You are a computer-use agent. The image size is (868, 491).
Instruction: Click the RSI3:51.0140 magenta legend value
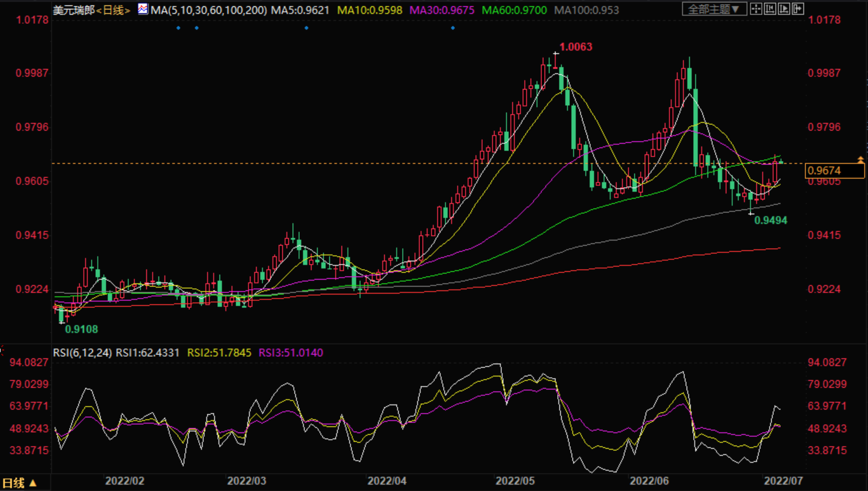(x=290, y=353)
